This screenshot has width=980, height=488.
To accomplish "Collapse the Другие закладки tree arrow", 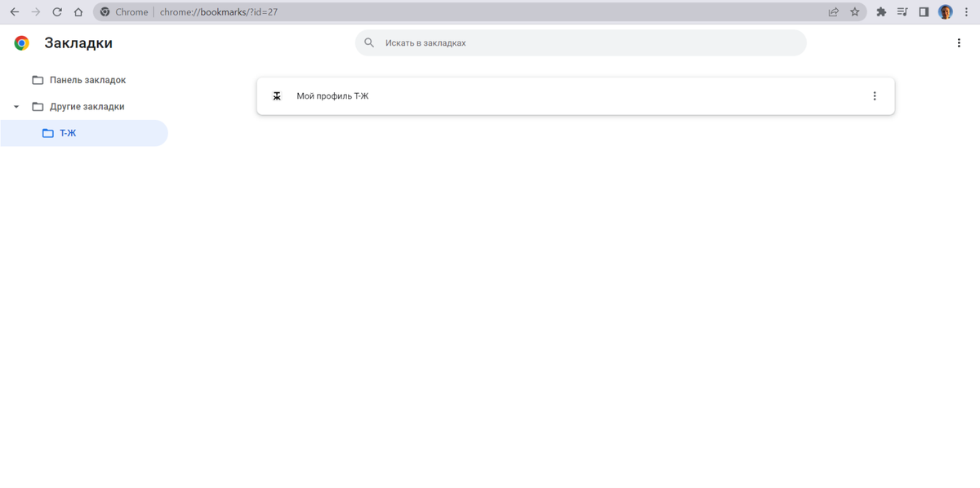I will (16, 107).
